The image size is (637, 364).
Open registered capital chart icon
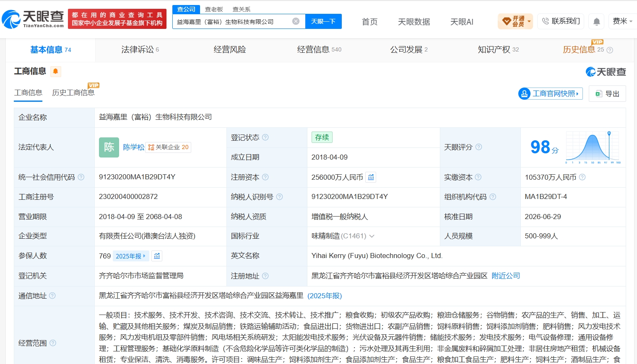click(x=371, y=177)
